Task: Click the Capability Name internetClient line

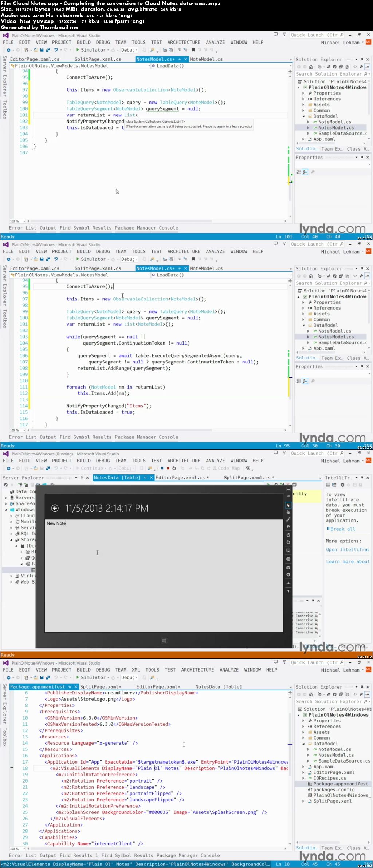Action: click(94, 844)
